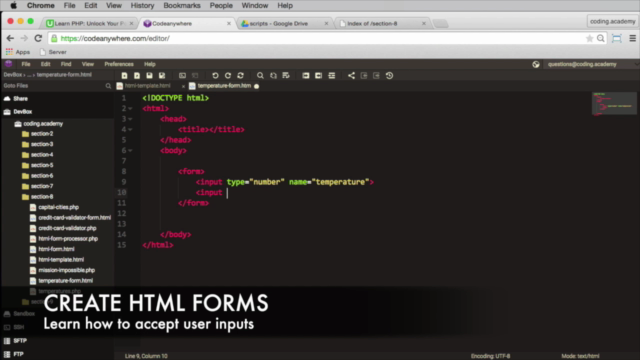The image size is (640, 360).
Task: Reload the page in Chrome
Action: (38, 38)
